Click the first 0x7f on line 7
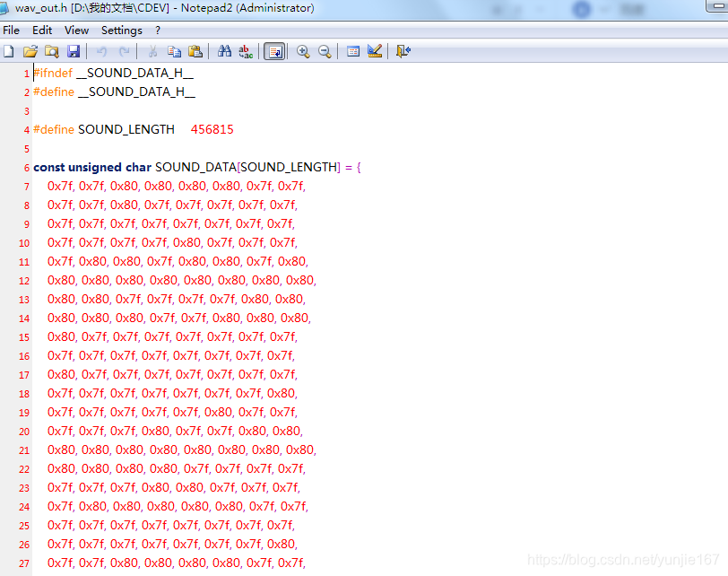 pyautogui.click(x=60, y=187)
